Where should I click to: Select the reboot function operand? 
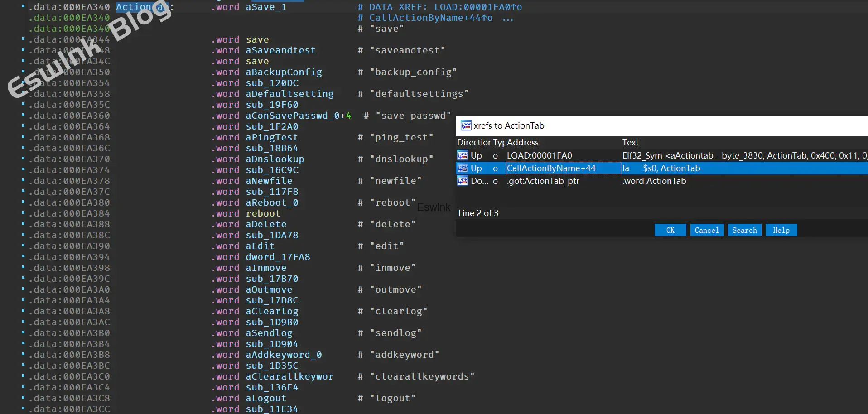pos(263,213)
